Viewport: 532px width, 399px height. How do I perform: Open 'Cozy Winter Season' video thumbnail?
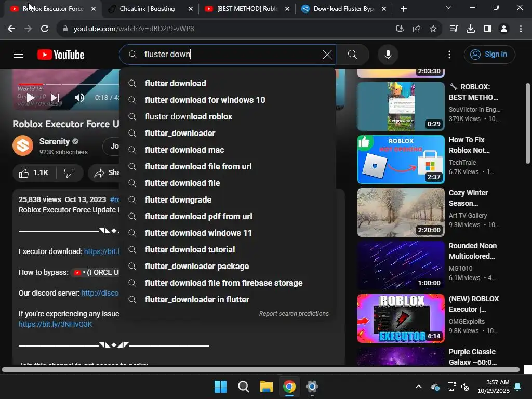pos(401,212)
